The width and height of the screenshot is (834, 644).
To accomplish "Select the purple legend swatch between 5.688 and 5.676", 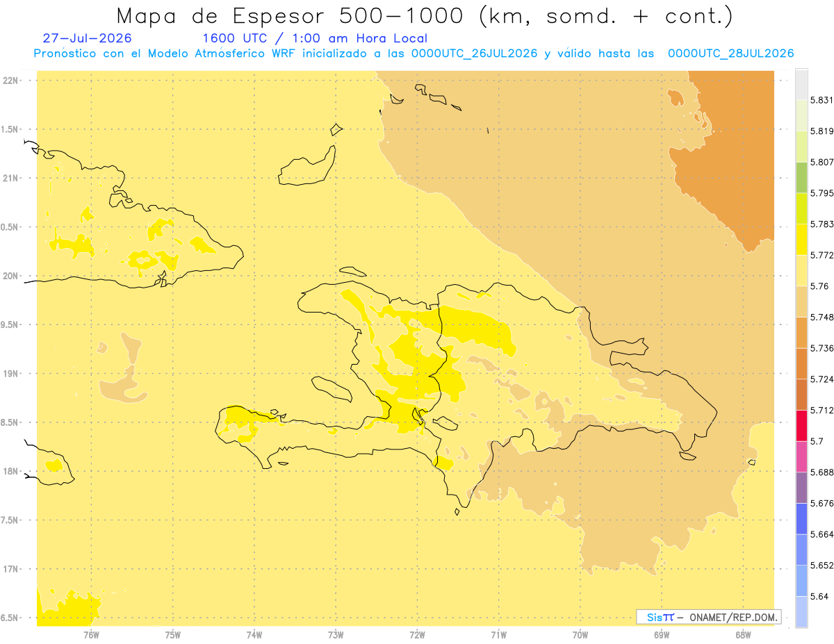I will point(801,488).
